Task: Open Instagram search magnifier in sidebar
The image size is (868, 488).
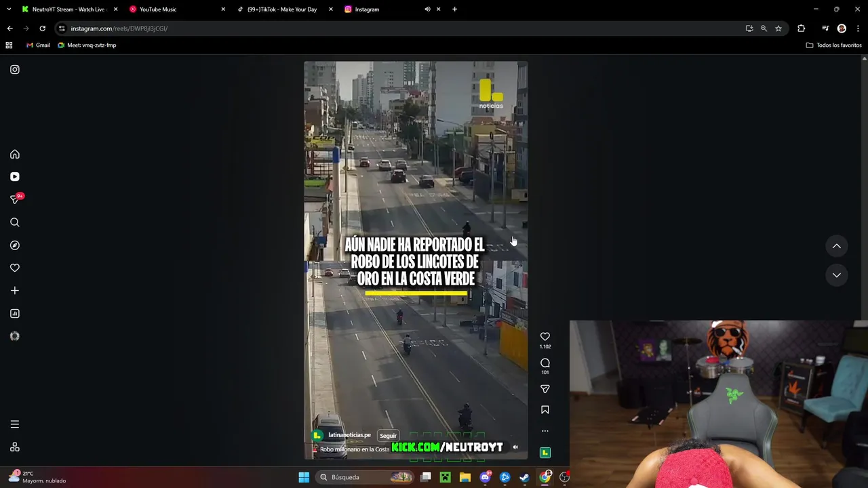Action: [x=15, y=222]
